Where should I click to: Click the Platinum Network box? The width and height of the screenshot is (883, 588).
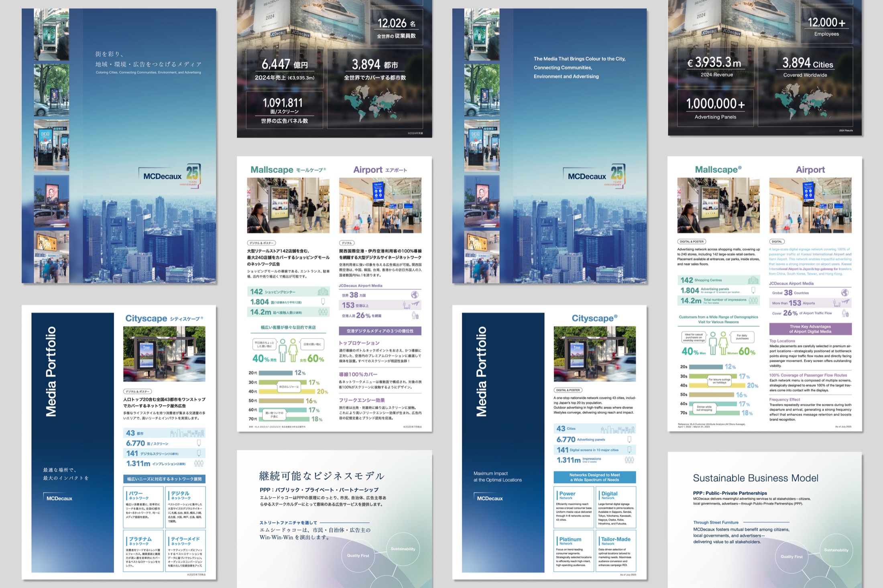(574, 551)
